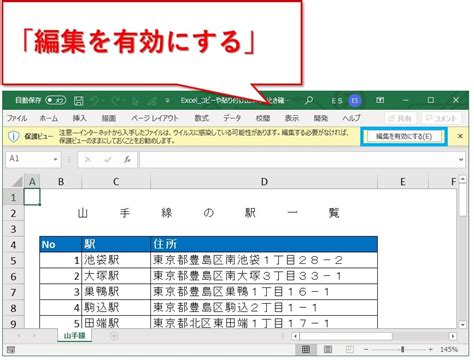Click the No table header cell
The image size is (474, 360).
[60, 244]
